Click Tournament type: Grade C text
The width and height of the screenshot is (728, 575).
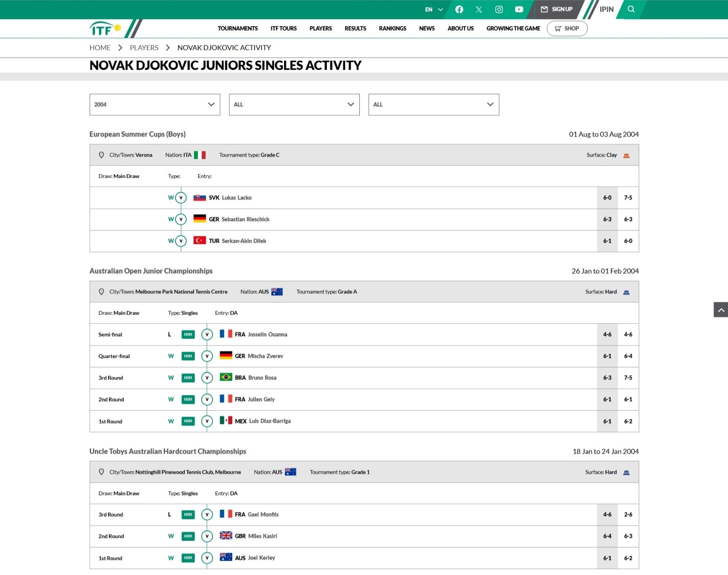[x=249, y=155]
